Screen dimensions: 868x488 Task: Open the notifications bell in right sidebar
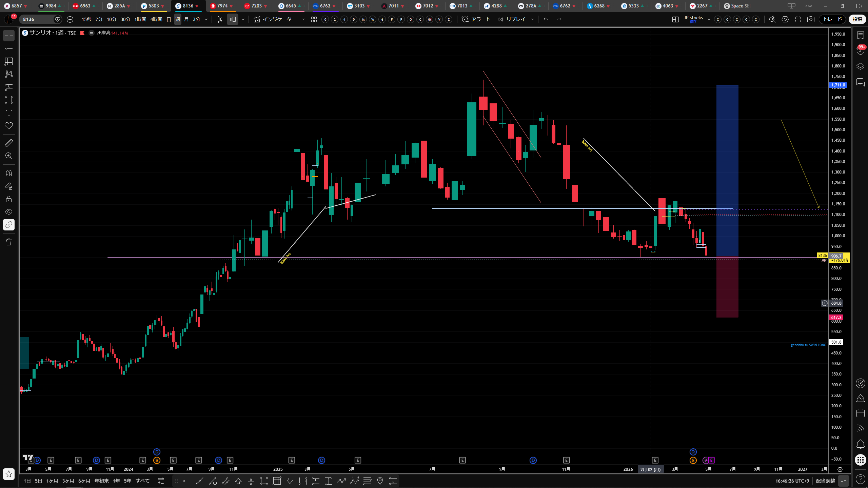click(860, 444)
